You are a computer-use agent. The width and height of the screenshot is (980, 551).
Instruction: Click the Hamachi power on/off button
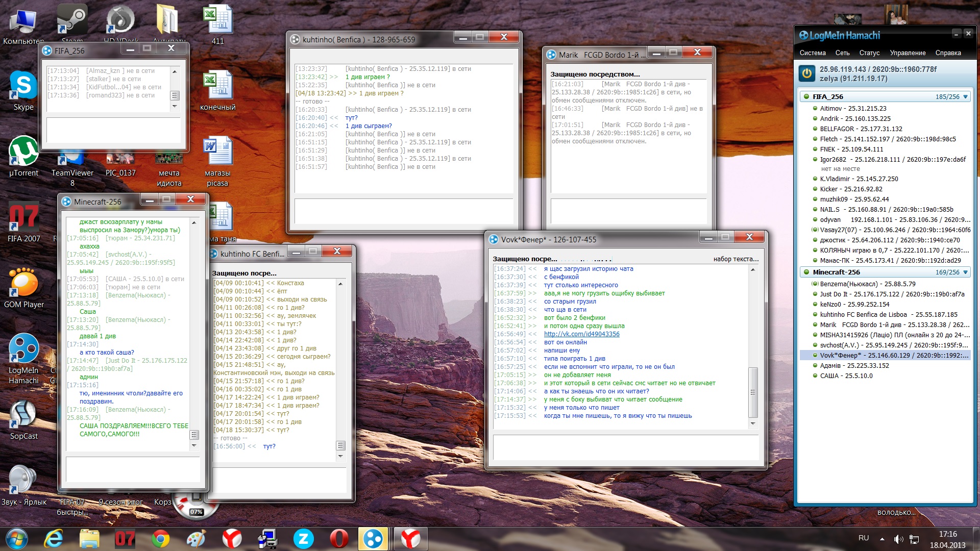(807, 73)
